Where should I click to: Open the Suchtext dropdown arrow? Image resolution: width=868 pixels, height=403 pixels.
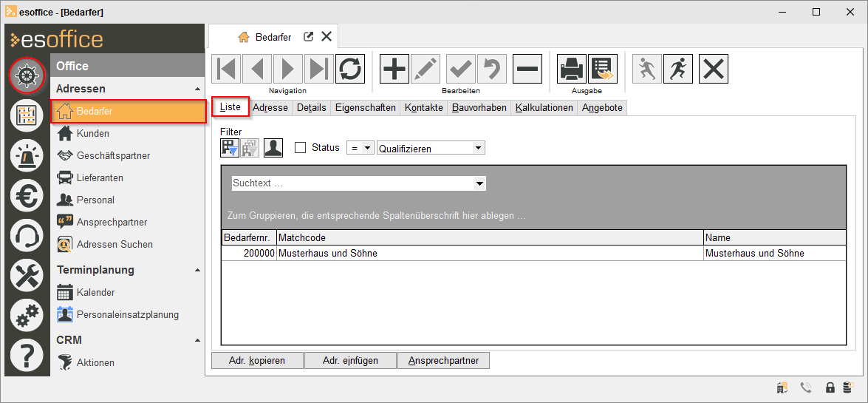[x=480, y=183]
